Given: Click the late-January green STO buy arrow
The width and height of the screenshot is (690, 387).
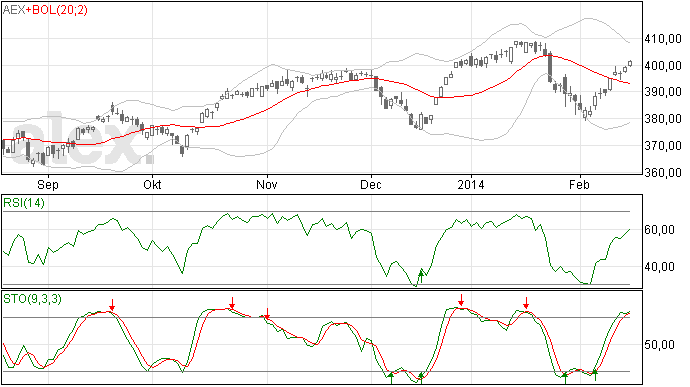Looking at the screenshot, I should (565, 377).
